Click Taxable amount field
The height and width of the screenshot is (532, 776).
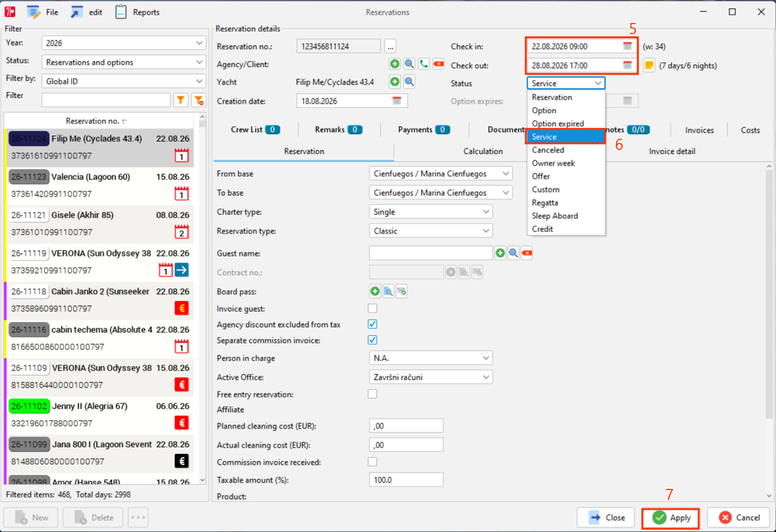pos(406,480)
